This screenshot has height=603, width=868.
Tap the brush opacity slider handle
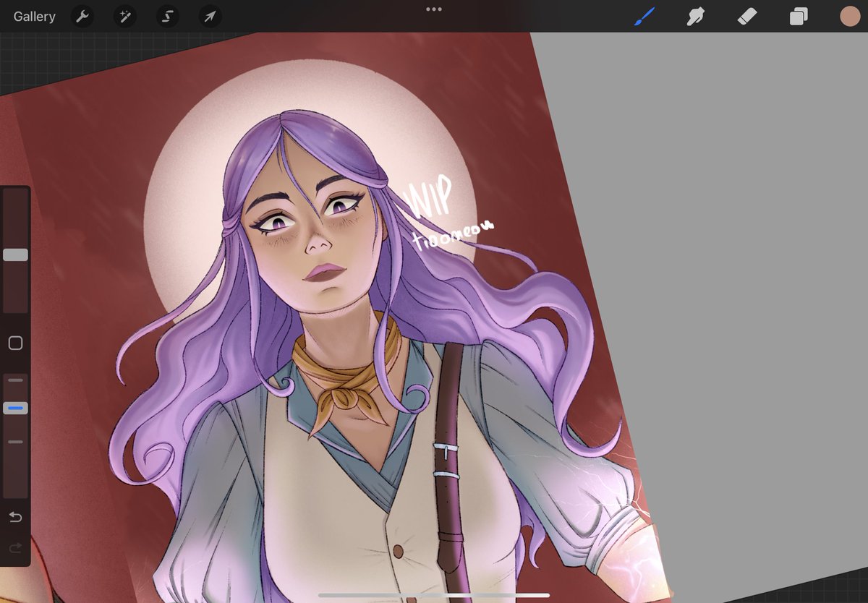pyautogui.click(x=15, y=409)
